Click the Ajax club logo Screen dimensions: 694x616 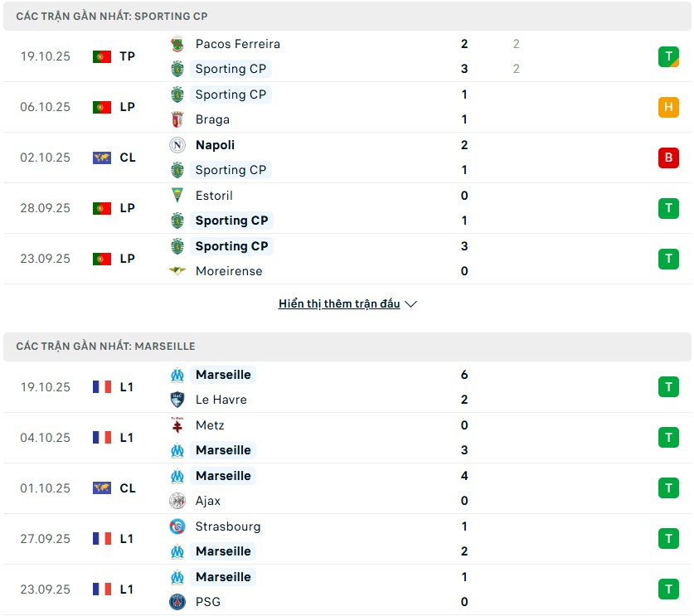(x=176, y=501)
